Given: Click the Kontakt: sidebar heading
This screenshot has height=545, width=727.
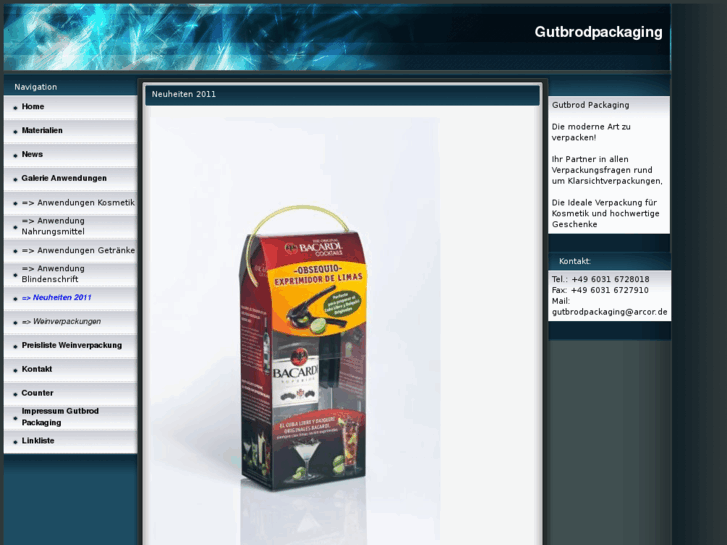Looking at the screenshot, I should coord(575,261).
